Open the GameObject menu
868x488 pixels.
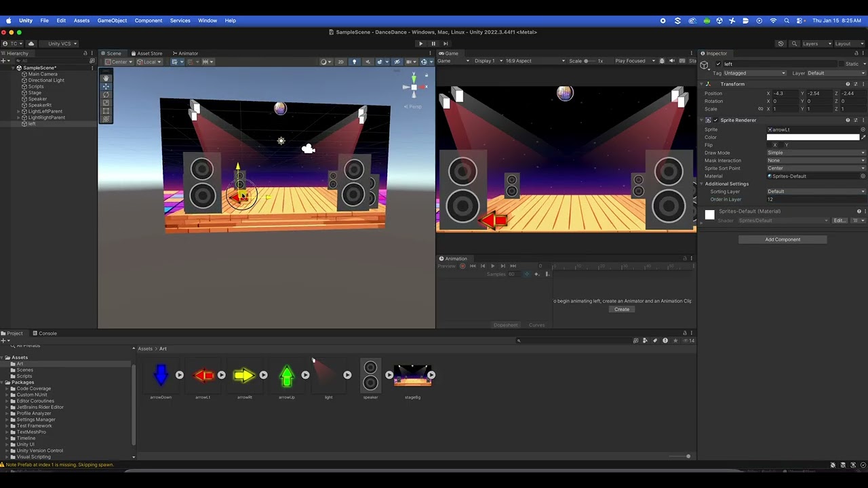tap(112, 20)
